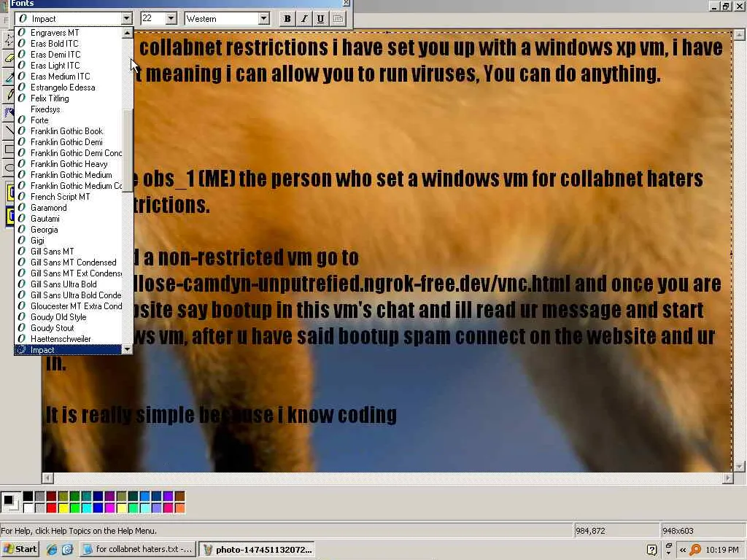747x560 pixels.
Task: Launch Internet Explorer from quick launch
Action: coord(52,550)
